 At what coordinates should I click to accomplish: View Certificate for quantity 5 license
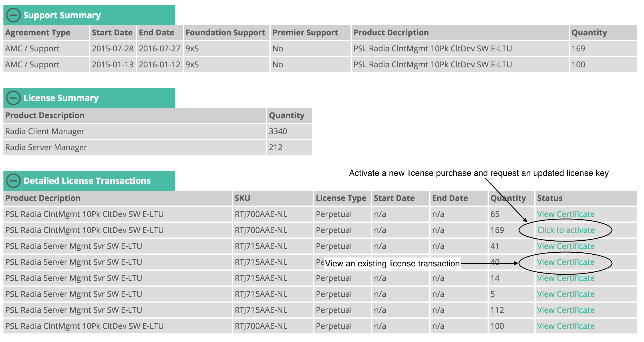(x=566, y=294)
